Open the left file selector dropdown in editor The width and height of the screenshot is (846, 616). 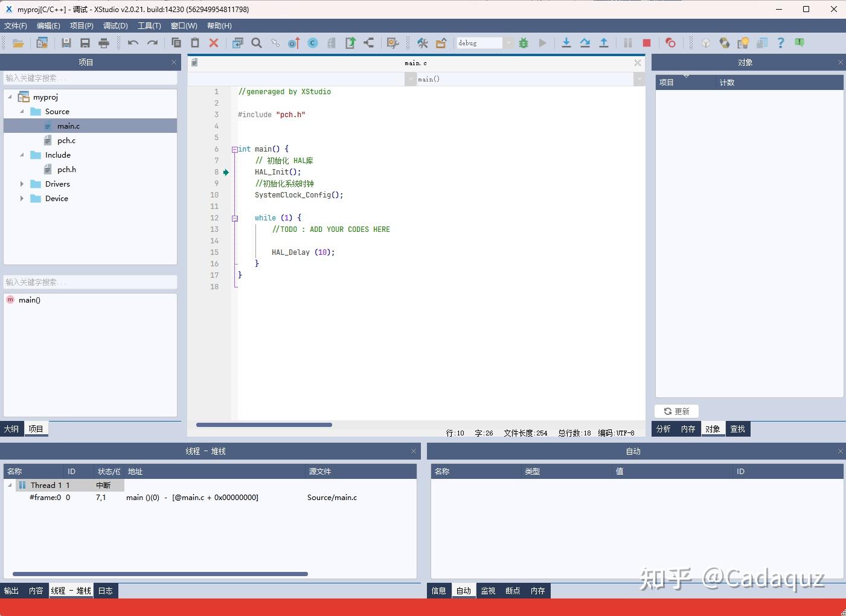[411, 79]
